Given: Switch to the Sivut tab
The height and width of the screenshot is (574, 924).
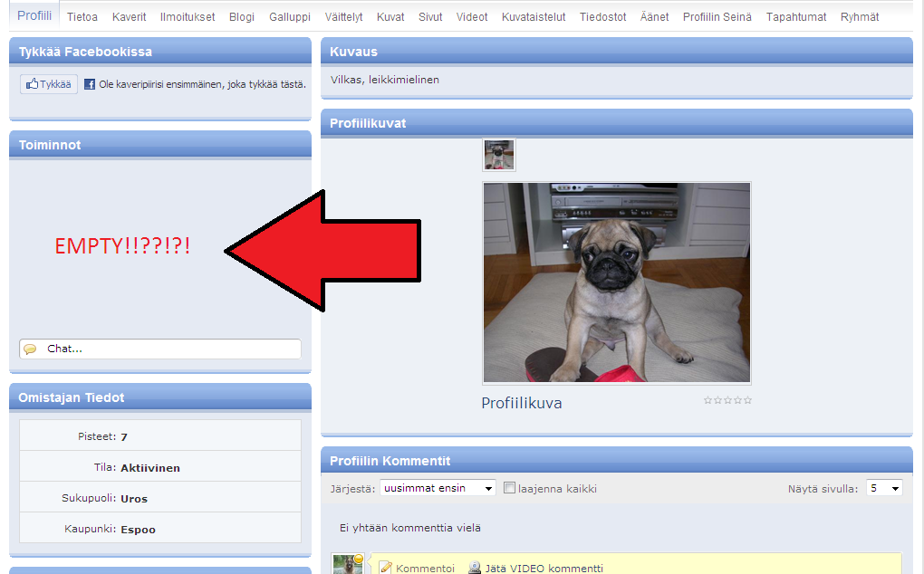Looking at the screenshot, I should pyautogui.click(x=430, y=17).
